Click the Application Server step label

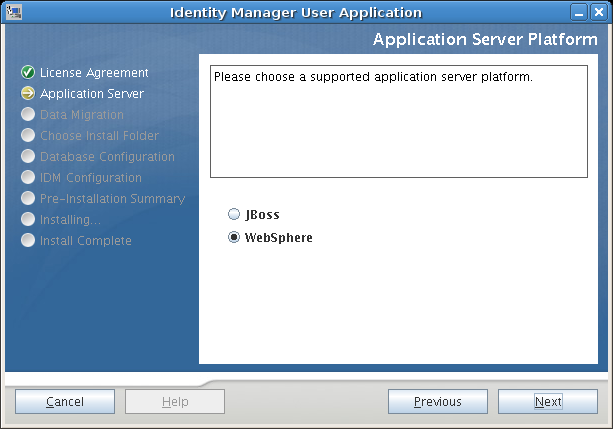coord(92,94)
